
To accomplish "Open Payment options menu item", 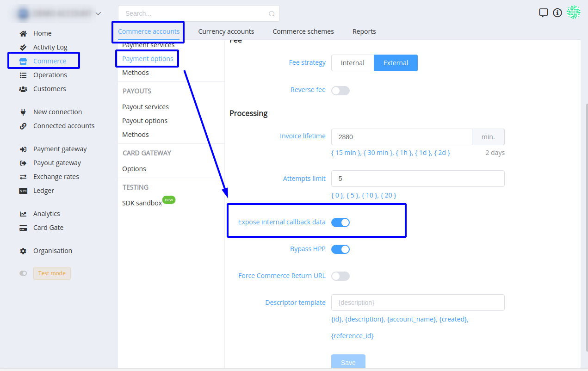I will [x=148, y=59].
